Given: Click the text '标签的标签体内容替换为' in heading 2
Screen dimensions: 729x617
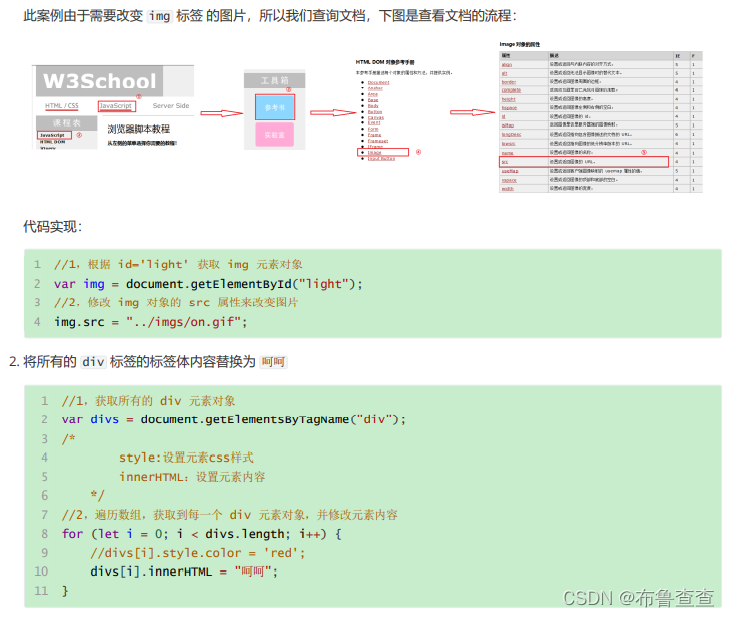Looking at the screenshot, I should [x=183, y=362].
